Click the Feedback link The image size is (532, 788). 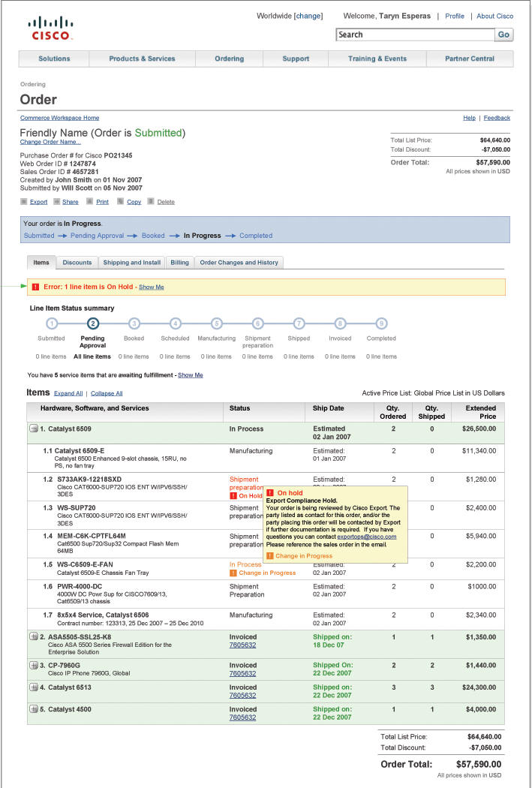[x=497, y=118]
